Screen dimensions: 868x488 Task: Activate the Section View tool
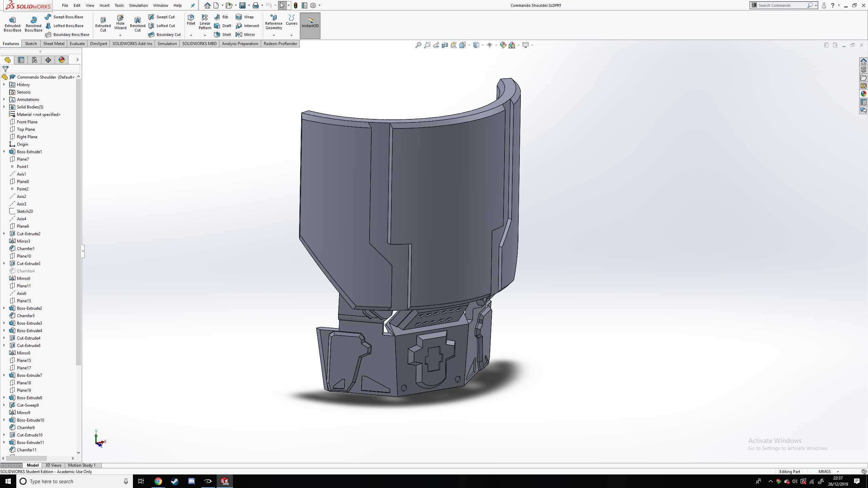point(445,45)
